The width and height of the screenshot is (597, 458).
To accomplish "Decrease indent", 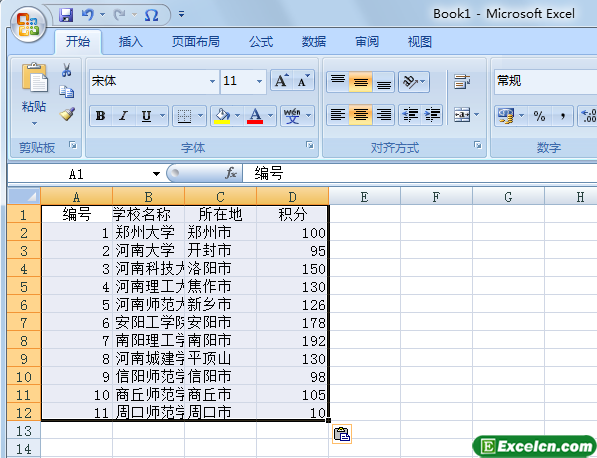I will point(410,115).
